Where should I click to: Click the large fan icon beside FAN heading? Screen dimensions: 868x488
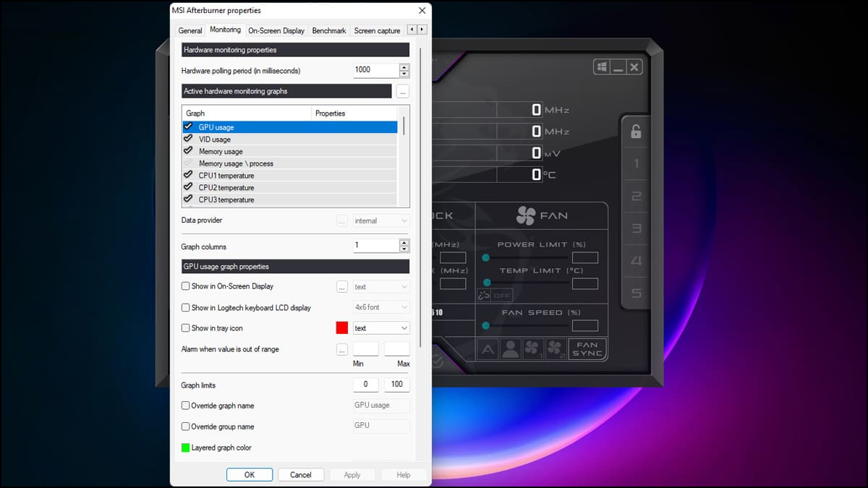[x=526, y=215]
